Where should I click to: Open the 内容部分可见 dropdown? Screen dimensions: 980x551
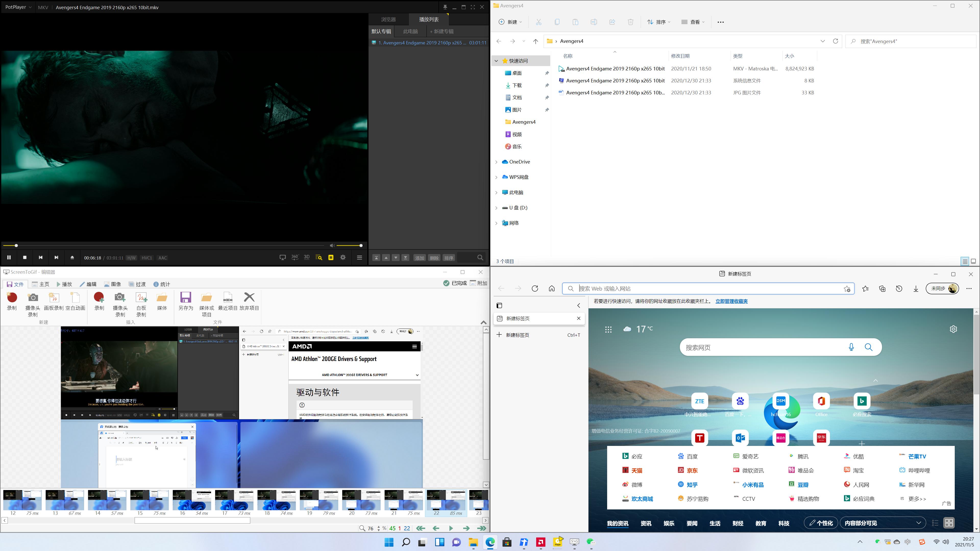click(x=882, y=523)
